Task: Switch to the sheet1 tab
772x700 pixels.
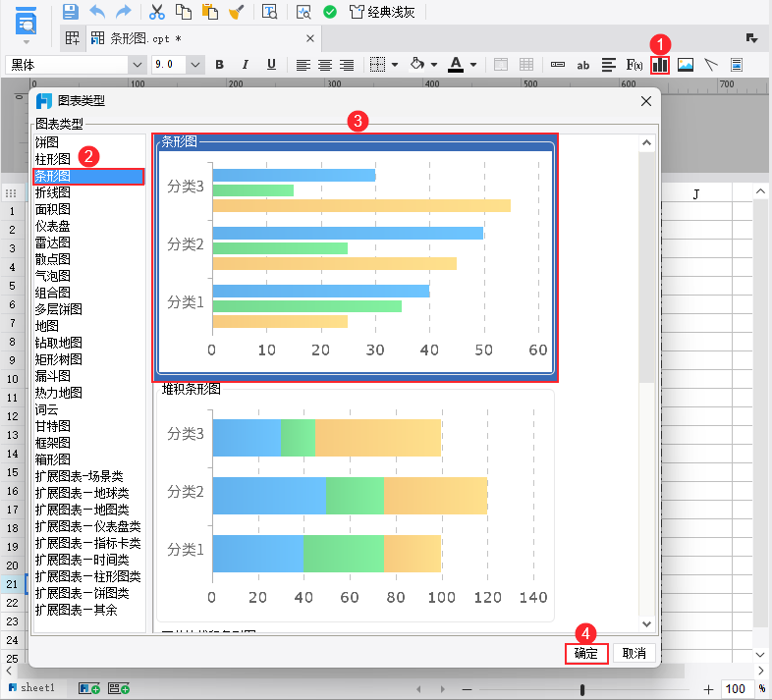Action: [32, 687]
